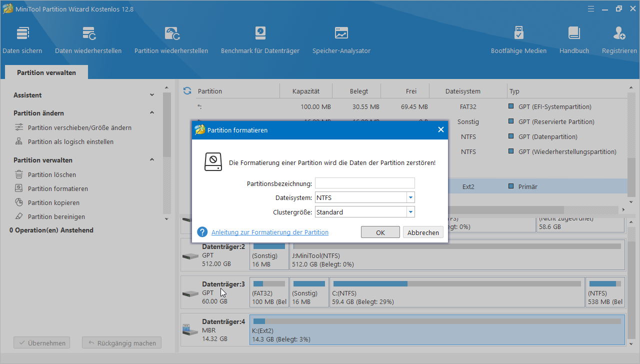Click Rückgängig machen button
The height and width of the screenshot is (364, 640).
pyautogui.click(x=122, y=343)
